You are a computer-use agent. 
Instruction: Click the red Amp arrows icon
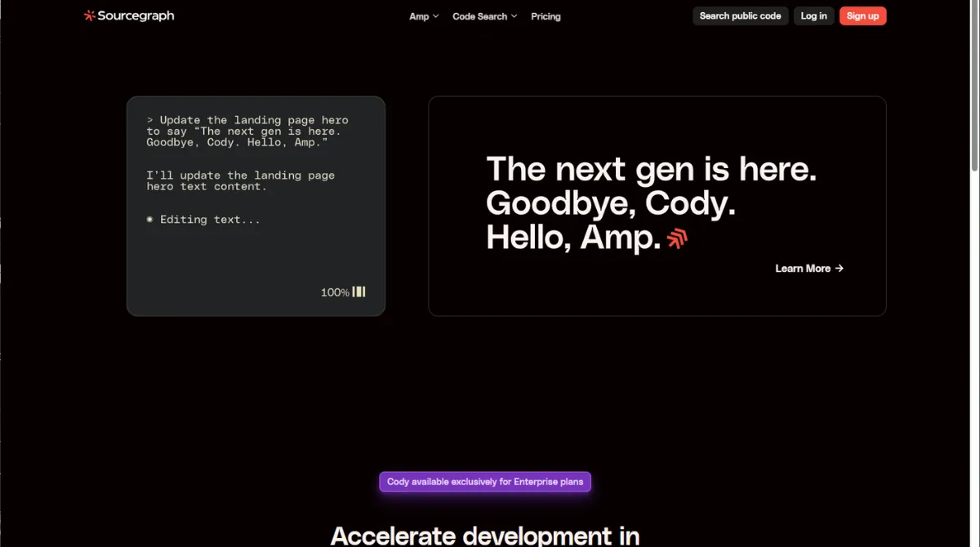point(677,238)
